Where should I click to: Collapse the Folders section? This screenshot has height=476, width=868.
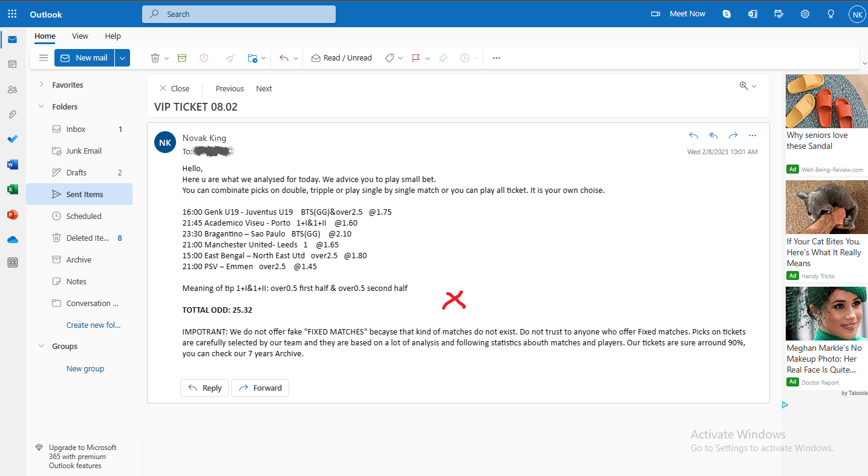[41, 106]
